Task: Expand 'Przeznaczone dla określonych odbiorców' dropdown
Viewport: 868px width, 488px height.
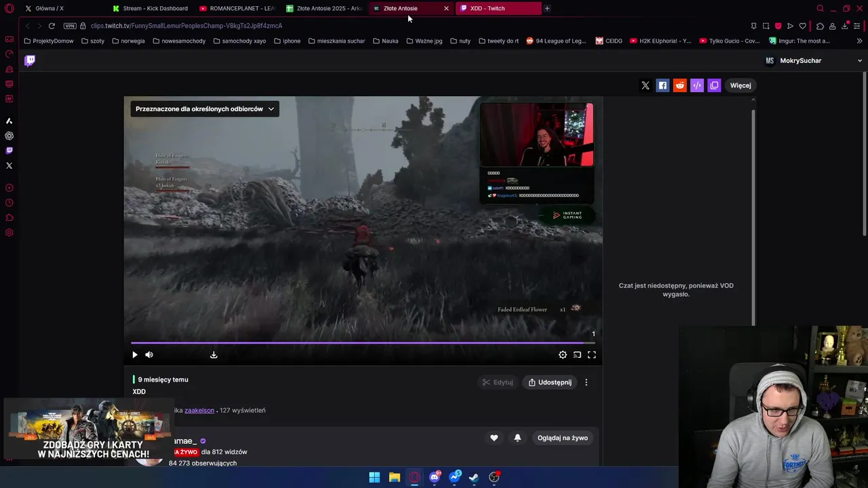Action: click(205, 108)
